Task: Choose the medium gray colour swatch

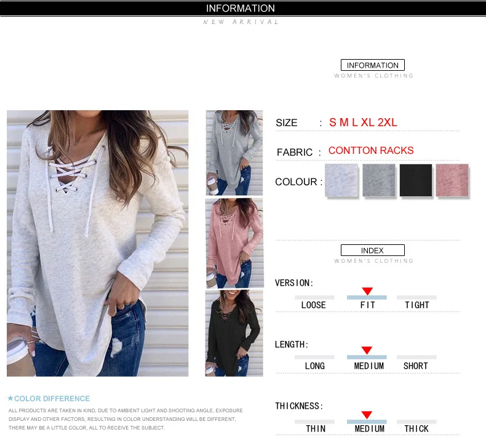Action: (x=379, y=180)
